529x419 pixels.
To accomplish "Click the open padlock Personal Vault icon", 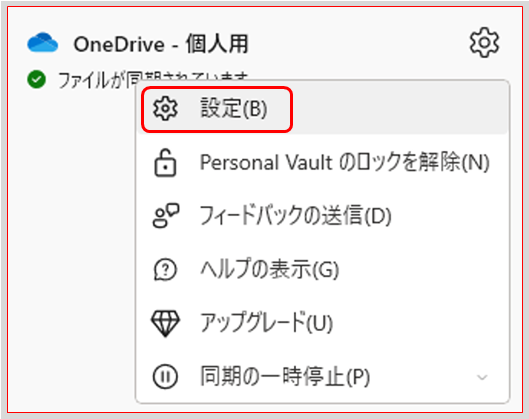I will pyautogui.click(x=165, y=163).
